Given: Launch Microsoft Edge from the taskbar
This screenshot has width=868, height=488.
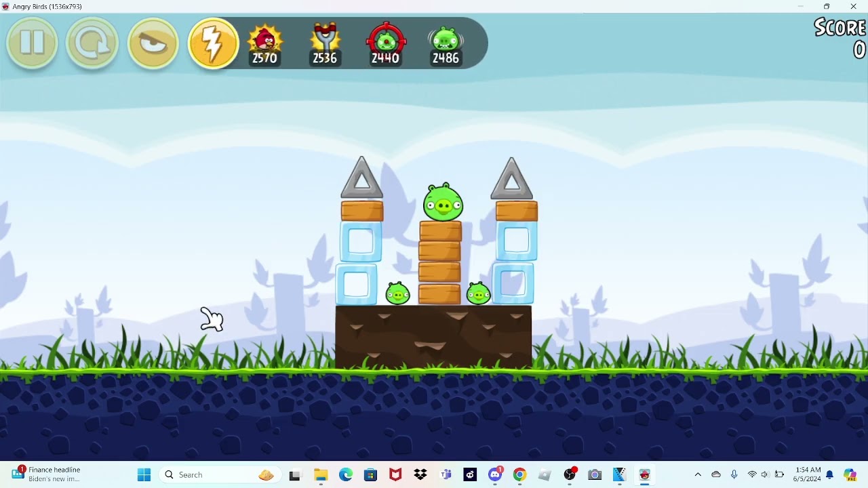Looking at the screenshot, I should 346,475.
